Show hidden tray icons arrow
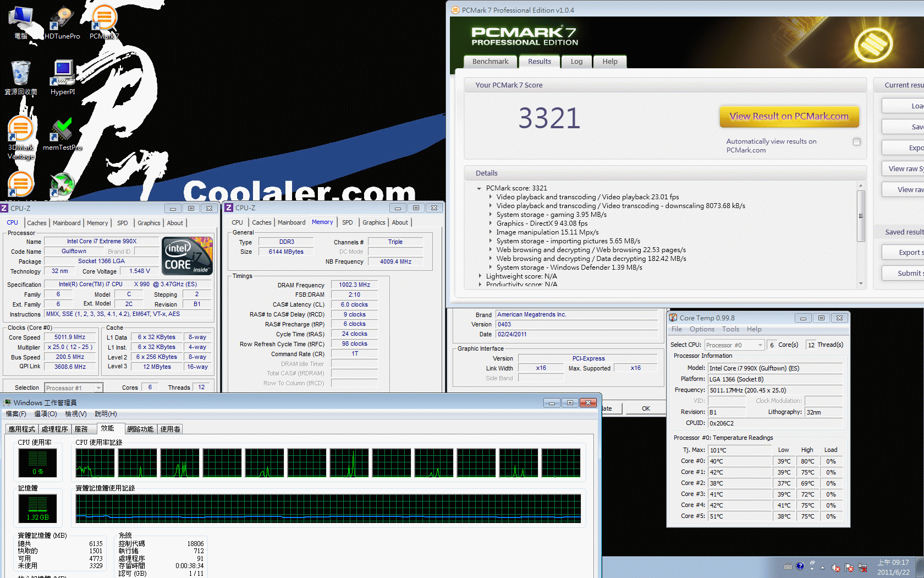The width and height of the screenshot is (924, 578). 823,568
